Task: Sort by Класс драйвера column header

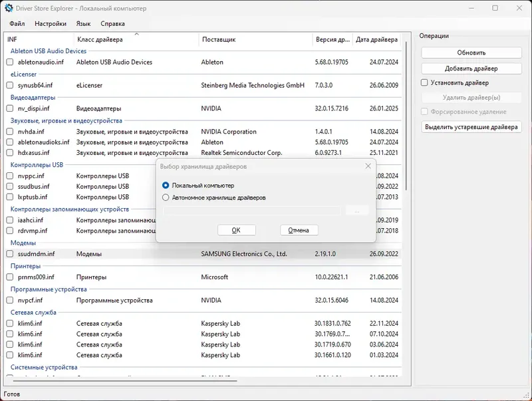Action: pos(136,39)
